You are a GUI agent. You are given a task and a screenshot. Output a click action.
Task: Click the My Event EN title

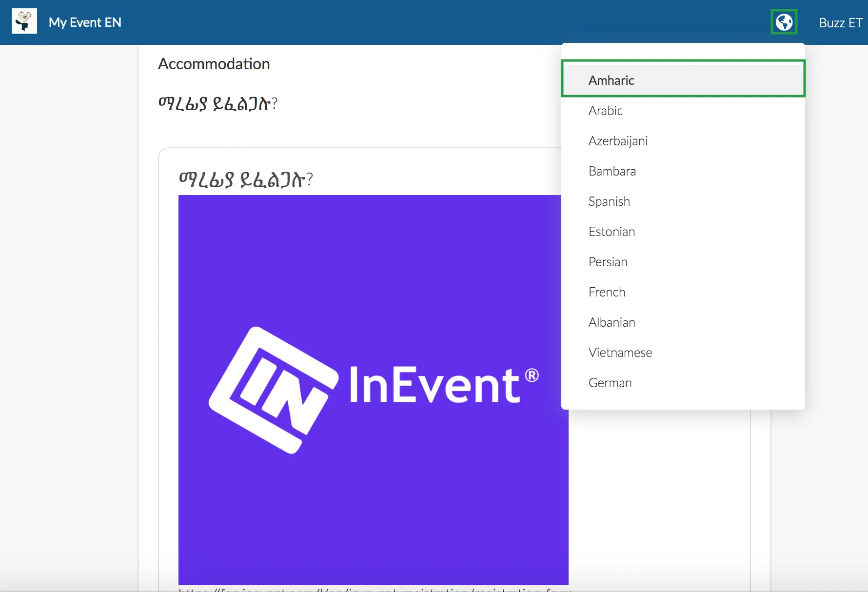85,22
